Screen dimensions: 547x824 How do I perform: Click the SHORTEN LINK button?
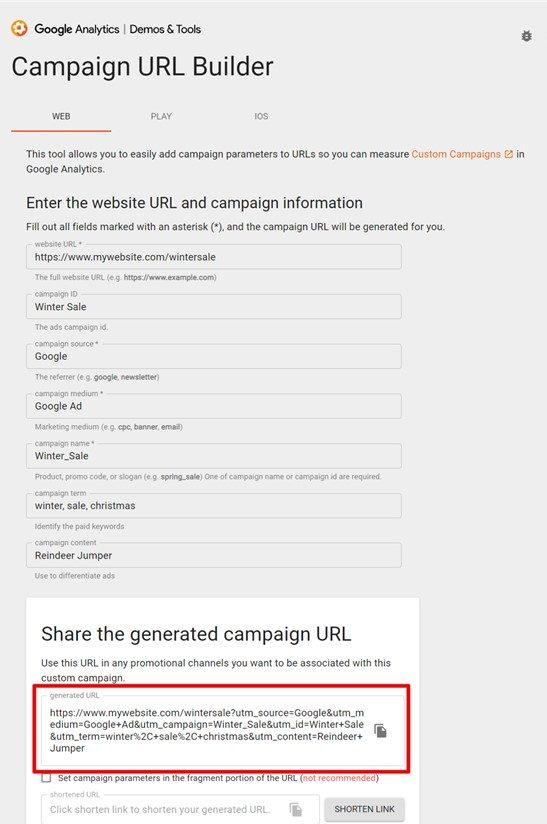tap(364, 809)
